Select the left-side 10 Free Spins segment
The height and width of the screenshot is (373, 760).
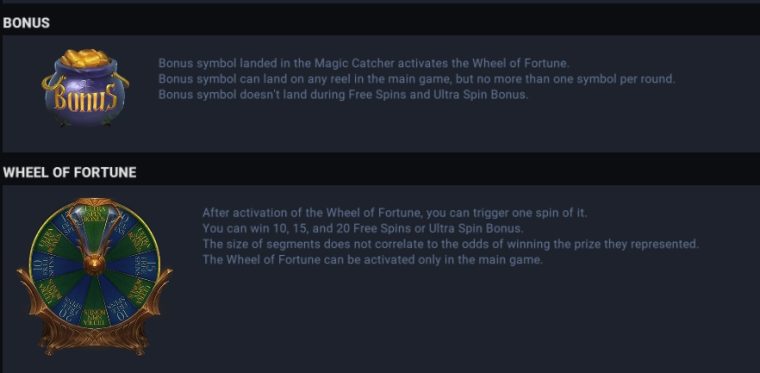point(45,265)
